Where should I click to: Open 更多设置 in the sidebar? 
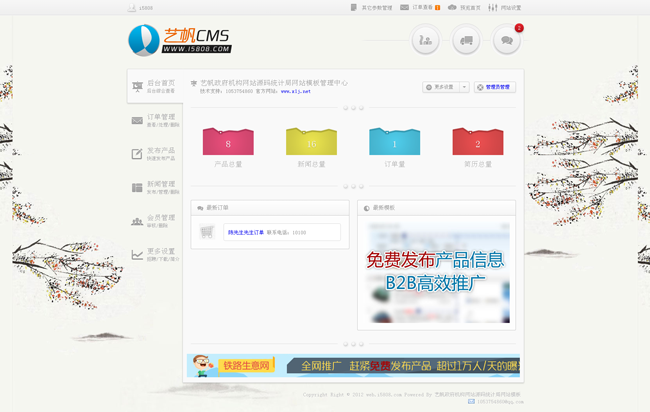point(155,254)
